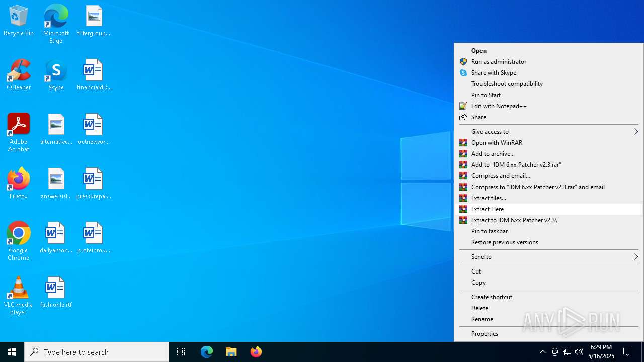Image resolution: width=644 pixels, height=362 pixels.
Task: Select Pin to Start
Action: 548,95
